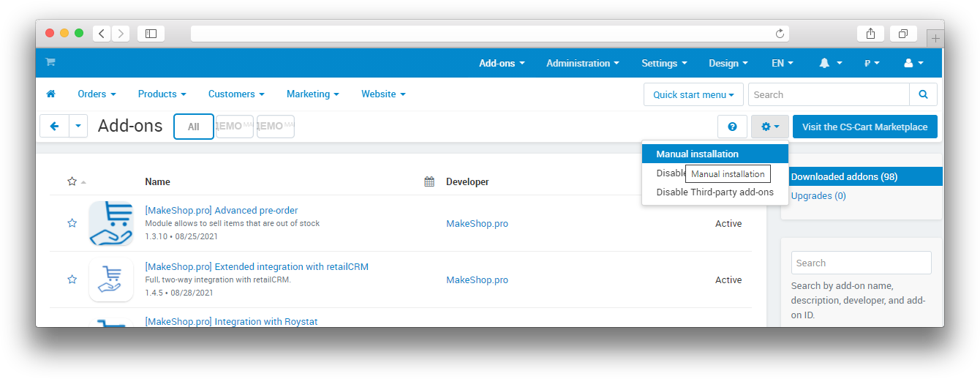This screenshot has width=980, height=379.
Task: Select the All add-ons filter tab
Action: click(193, 127)
